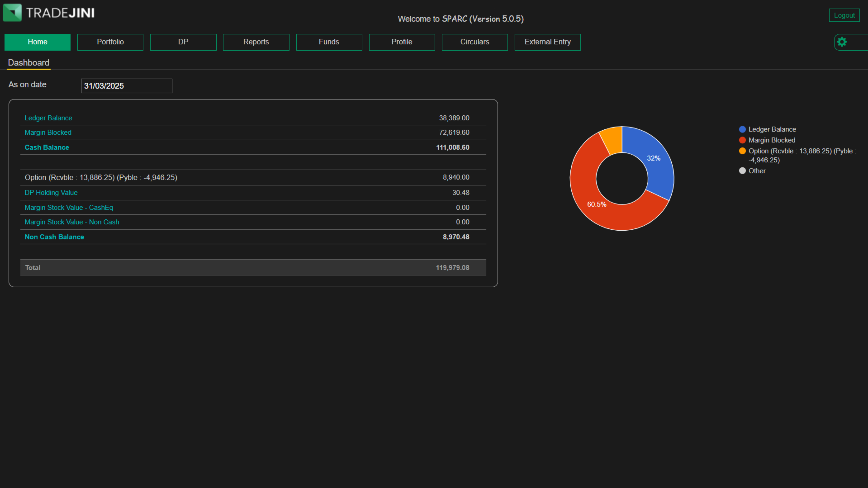Click the gray Other legend dot
This screenshot has width=868, height=488.
[742, 171]
